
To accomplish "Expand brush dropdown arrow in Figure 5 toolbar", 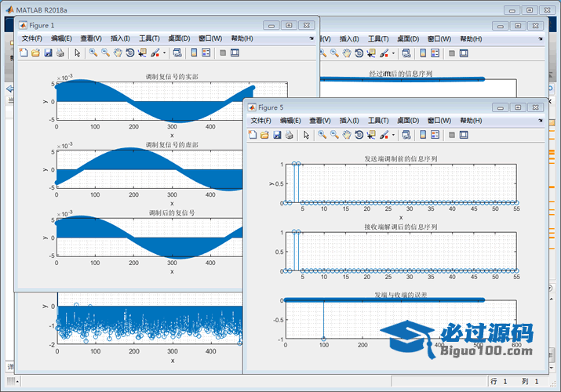I will pos(392,136).
